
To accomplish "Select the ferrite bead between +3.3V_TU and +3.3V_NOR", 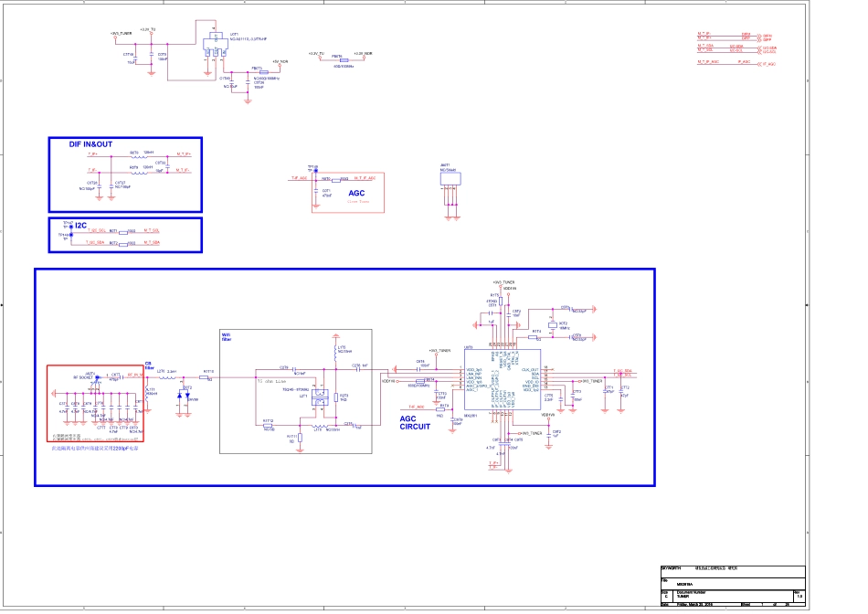I will click(344, 60).
